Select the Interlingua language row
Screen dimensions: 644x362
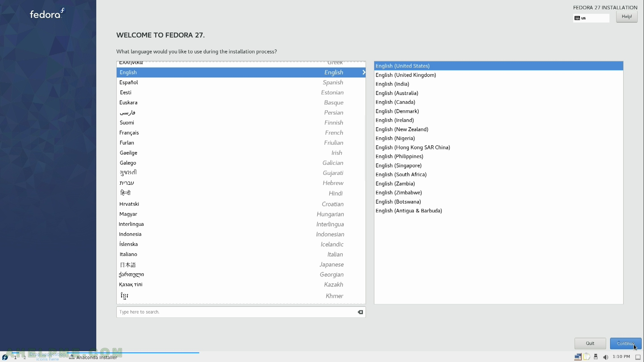[x=241, y=224]
